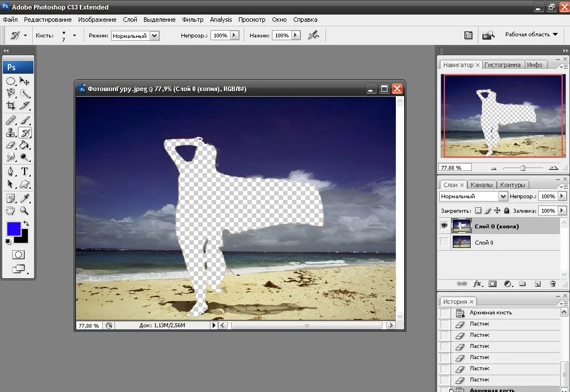Viewport: 570px width, 392px height.
Task: Toggle lock transparent pixels option
Action: coord(478,211)
